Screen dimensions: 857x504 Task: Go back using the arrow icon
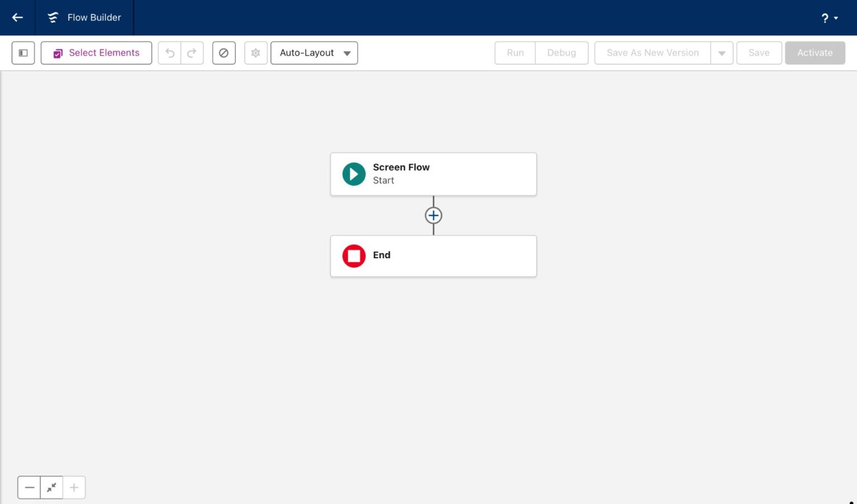pos(17,17)
